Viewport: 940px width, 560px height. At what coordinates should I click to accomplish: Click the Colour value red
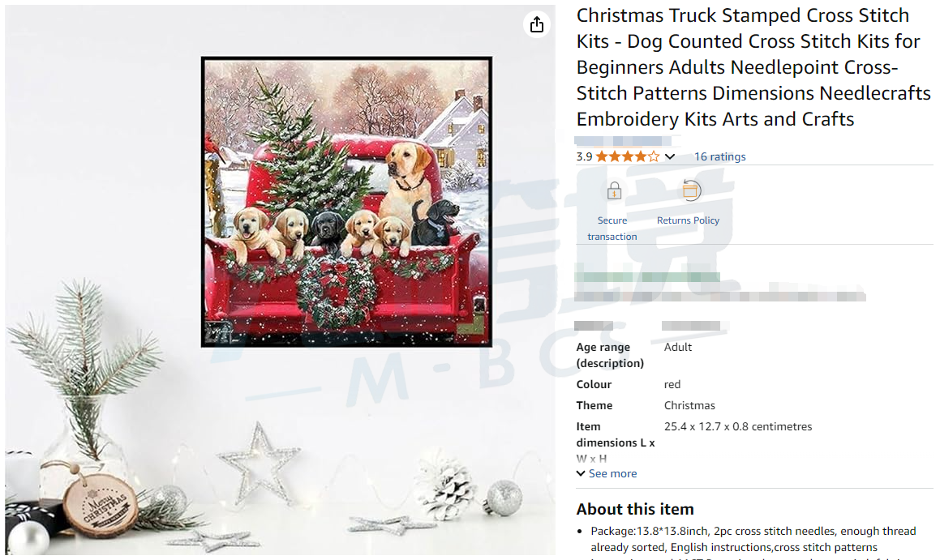(x=672, y=384)
